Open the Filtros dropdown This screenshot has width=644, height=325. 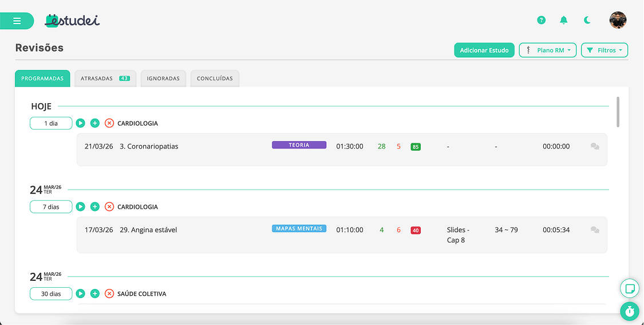[x=605, y=50]
